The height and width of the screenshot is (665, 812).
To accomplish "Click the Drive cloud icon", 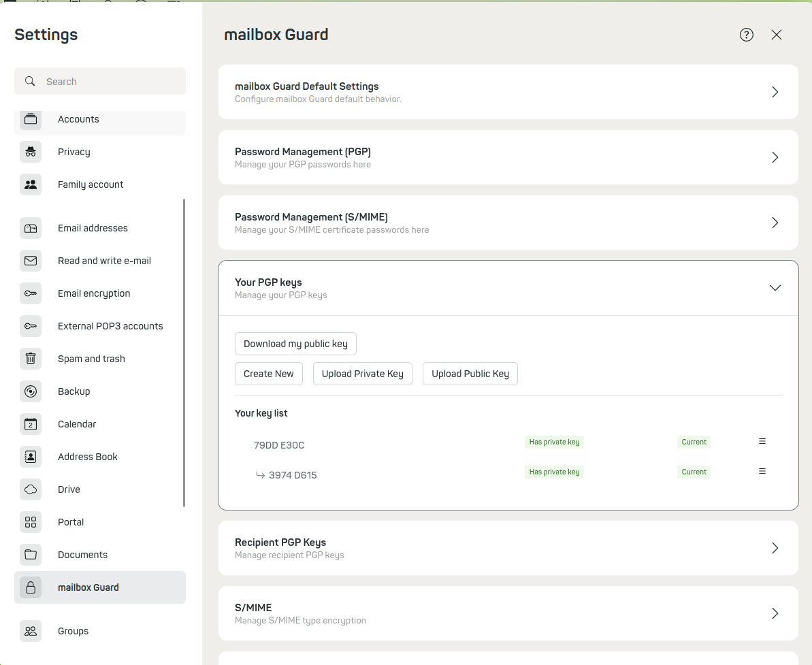I will pyautogui.click(x=31, y=489).
